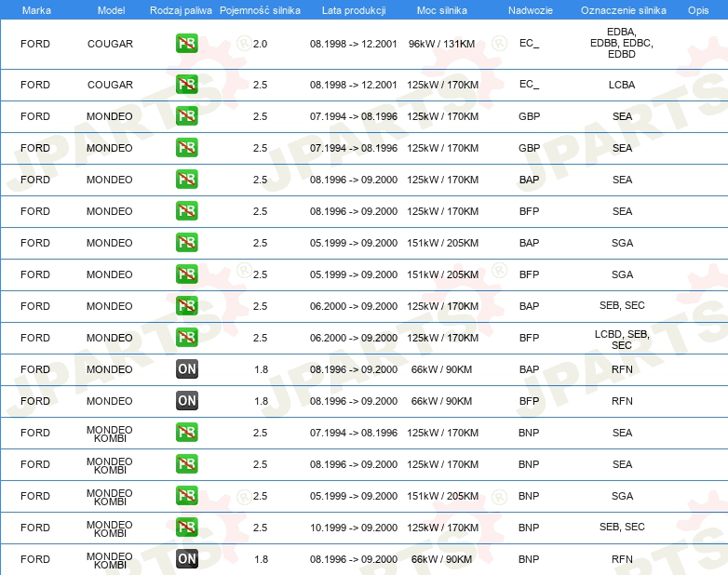728x575 pixels.
Task: Click petrol icon in Mondeo BAP SEB, SEC row
Action: point(186,306)
